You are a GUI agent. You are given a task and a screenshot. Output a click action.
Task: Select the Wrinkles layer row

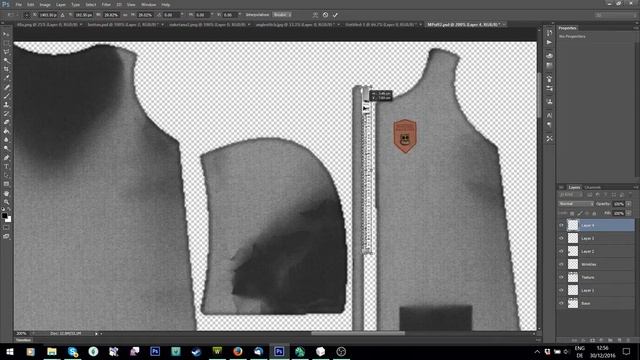596,264
